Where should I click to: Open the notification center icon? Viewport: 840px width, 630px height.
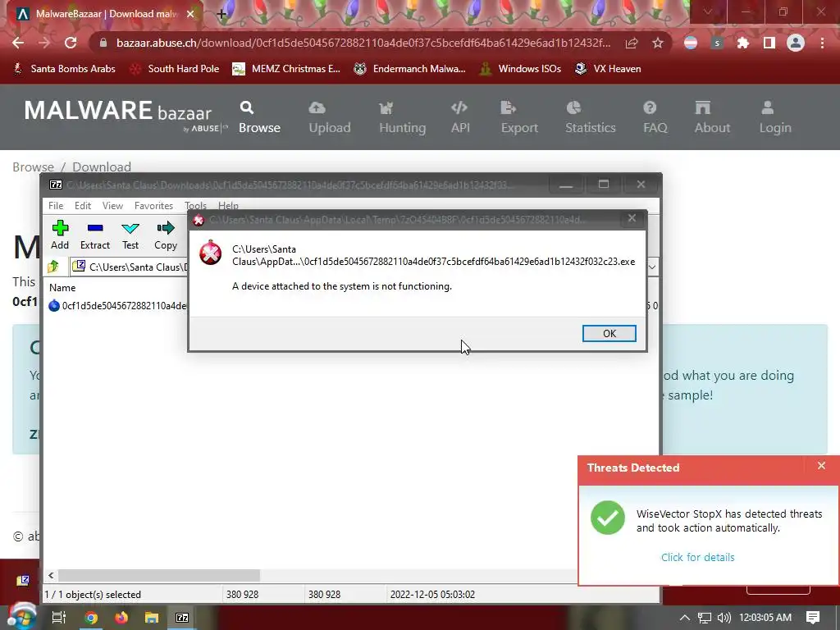pos(813,618)
